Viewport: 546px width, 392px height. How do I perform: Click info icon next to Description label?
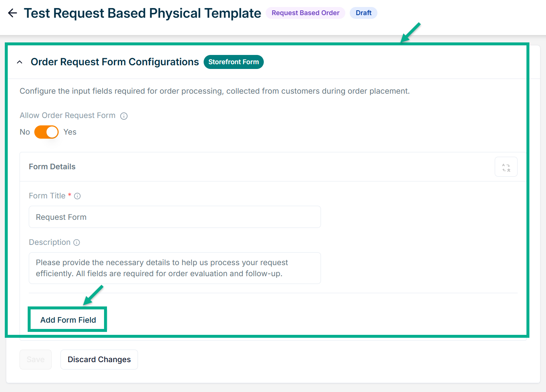[77, 243]
